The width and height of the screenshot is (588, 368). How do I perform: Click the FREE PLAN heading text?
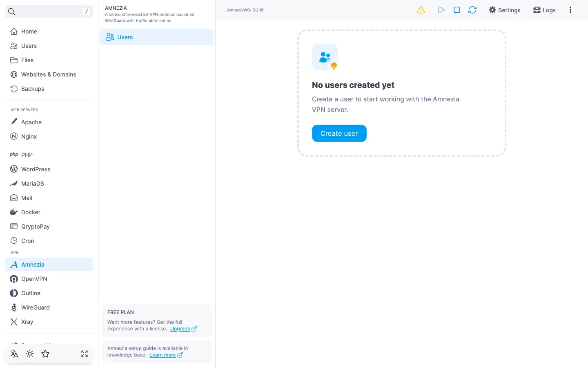(x=120, y=312)
